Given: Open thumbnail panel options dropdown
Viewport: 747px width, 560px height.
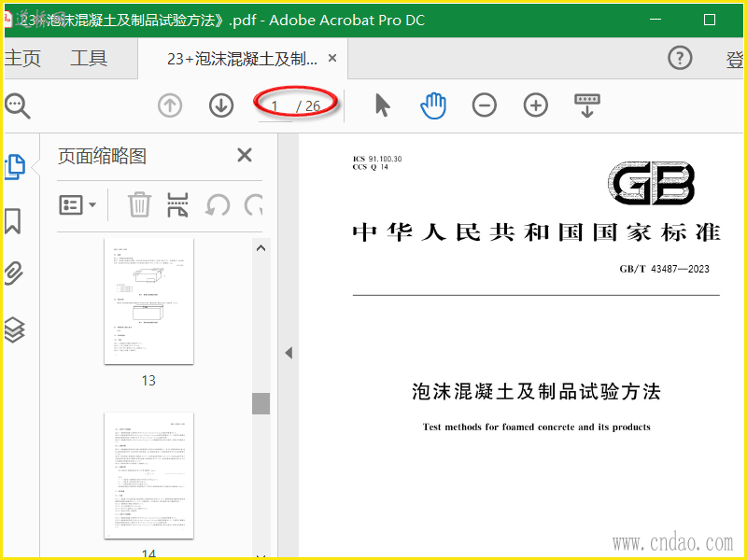Looking at the screenshot, I should pyautogui.click(x=78, y=205).
